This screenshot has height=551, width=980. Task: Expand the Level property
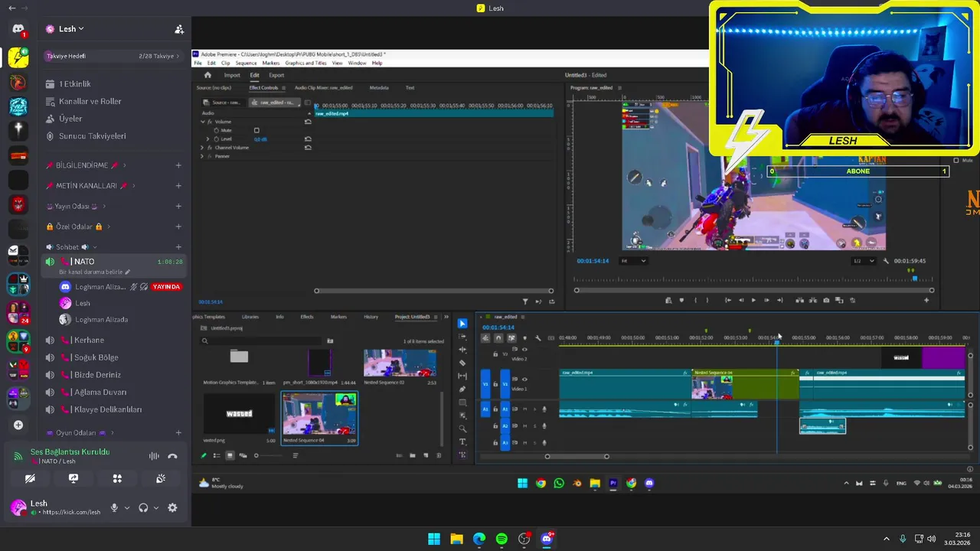[209, 139]
